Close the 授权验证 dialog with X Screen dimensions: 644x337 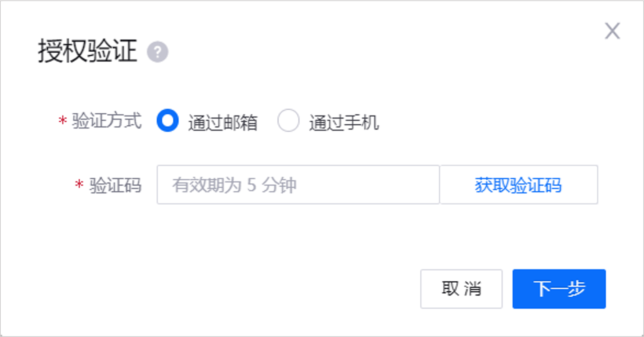(612, 31)
